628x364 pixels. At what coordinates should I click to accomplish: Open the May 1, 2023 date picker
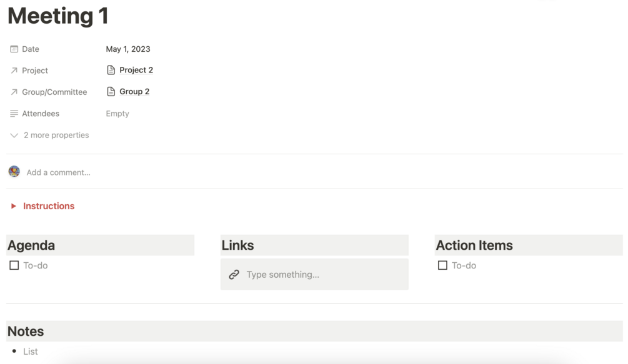click(x=128, y=49)
